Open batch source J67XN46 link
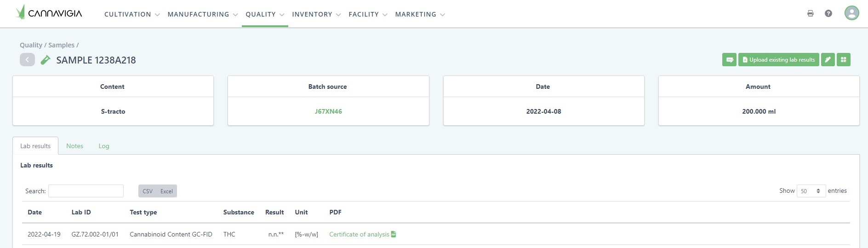868x248 pixels. [328, 111]
